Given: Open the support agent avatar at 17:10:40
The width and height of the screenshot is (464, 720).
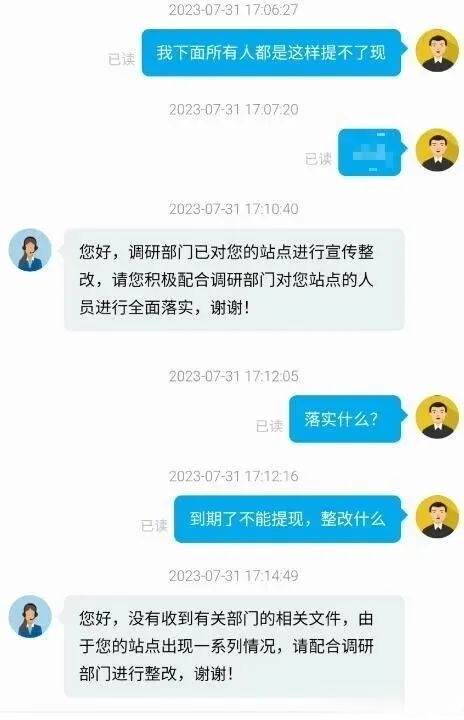Looking at the screenshot, I should [x=30, y=250].
